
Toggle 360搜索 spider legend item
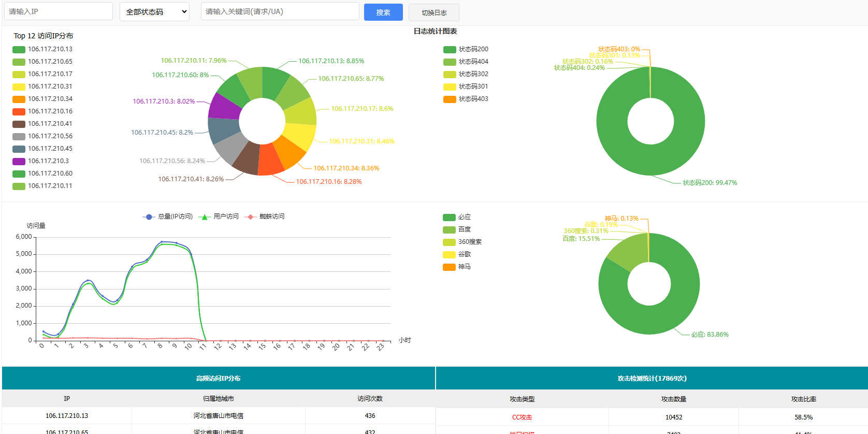point(462,242)
